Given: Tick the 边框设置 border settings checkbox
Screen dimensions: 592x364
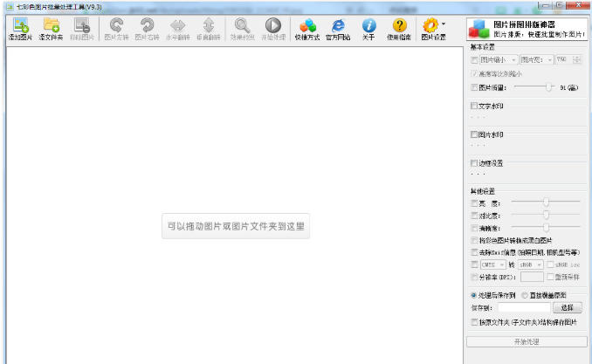Looking at the screenshot, I should 474,163.
